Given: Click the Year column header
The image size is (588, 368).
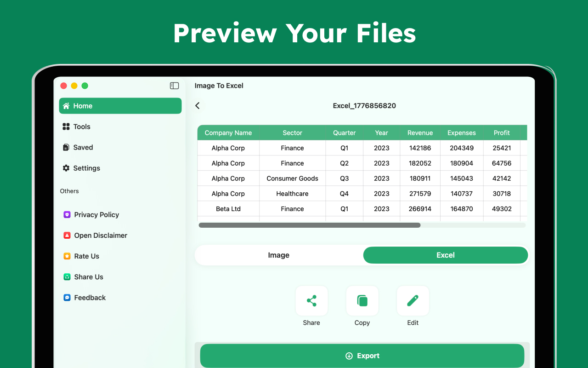Looking at the screenshot, I should click(382, 132).
